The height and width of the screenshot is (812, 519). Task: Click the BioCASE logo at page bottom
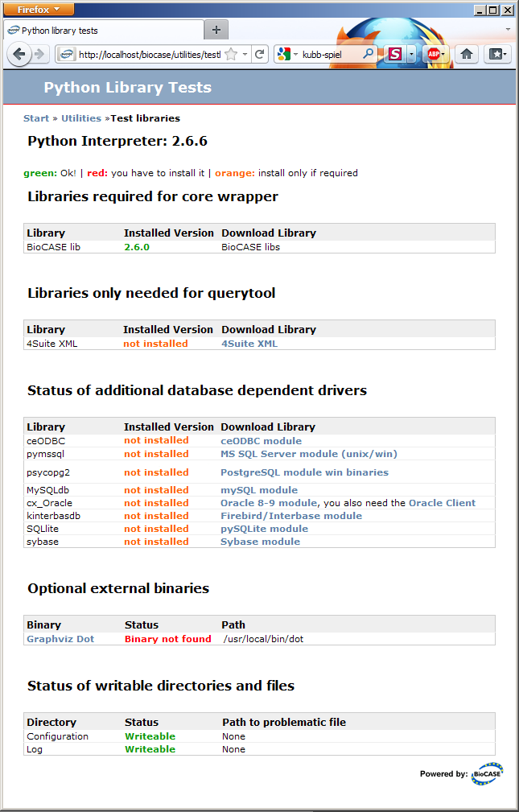coord(487,773)
